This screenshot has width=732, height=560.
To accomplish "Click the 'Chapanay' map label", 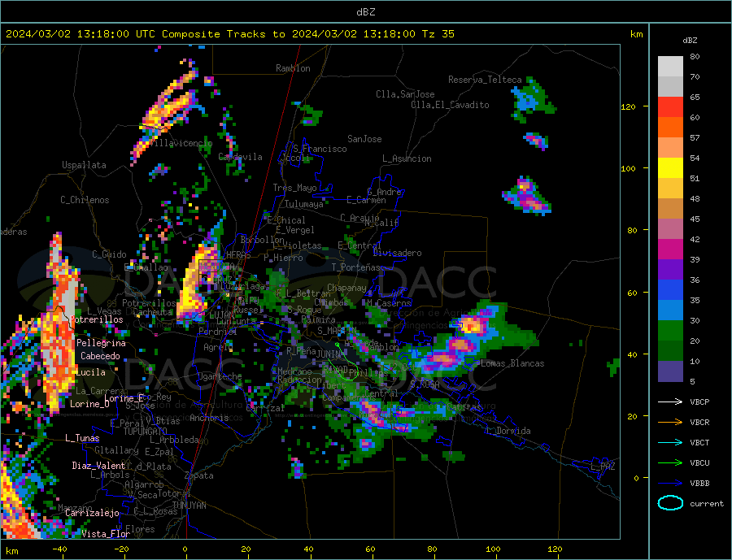I will pos(346,288).
